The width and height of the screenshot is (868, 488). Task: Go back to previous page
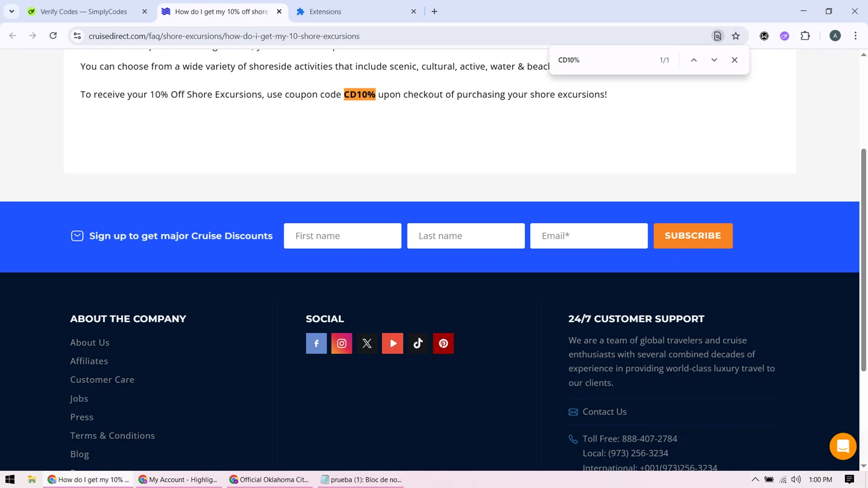pos(13,36)
